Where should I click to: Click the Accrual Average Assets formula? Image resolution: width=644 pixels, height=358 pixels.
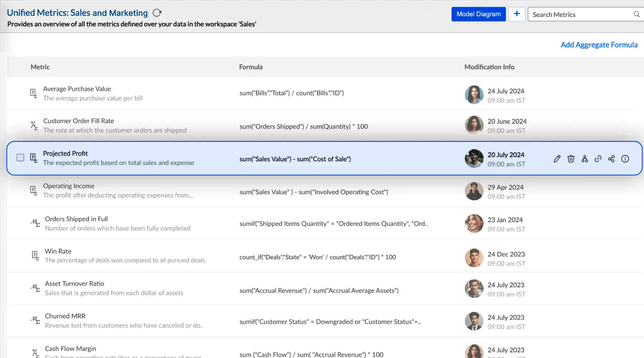(319, 291)
